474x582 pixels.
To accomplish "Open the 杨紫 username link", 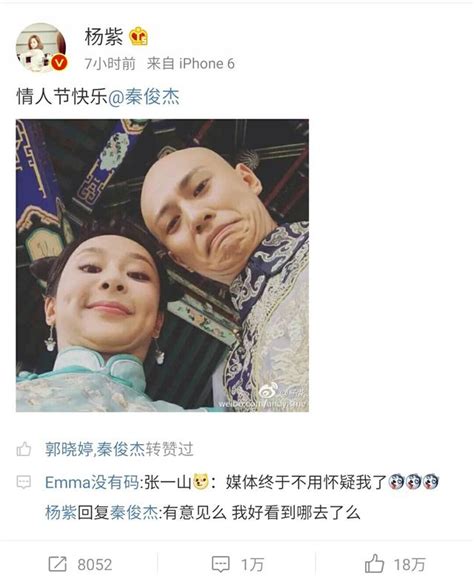I will click(x=104, y=36).
